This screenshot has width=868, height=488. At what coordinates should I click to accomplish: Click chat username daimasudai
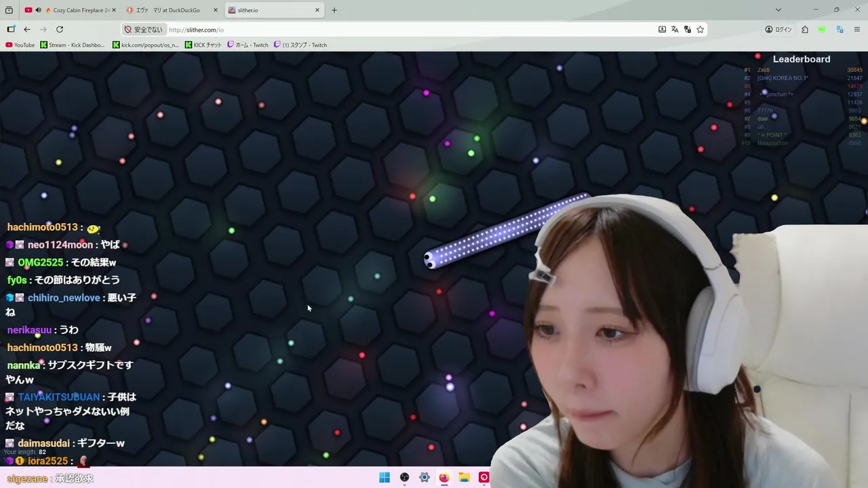(44, 443)
